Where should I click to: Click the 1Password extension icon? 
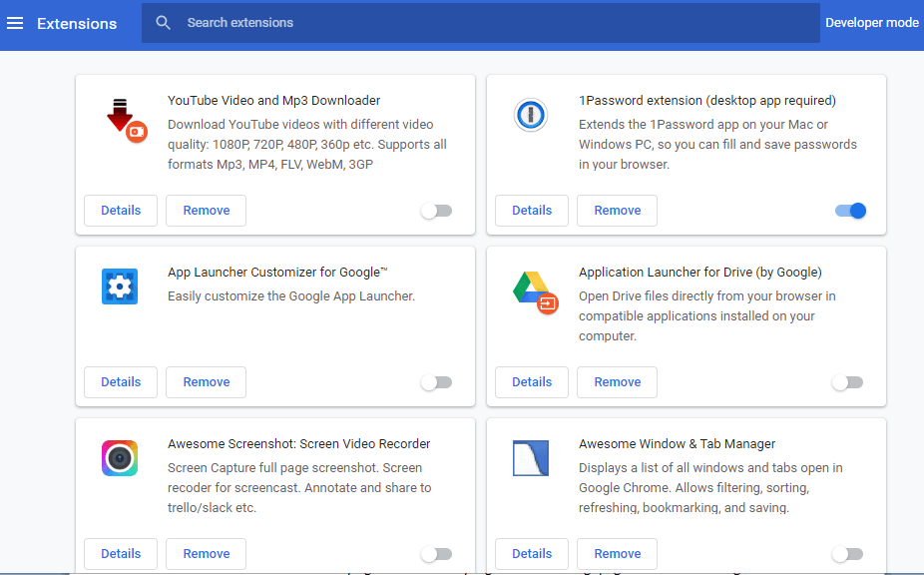531,115
